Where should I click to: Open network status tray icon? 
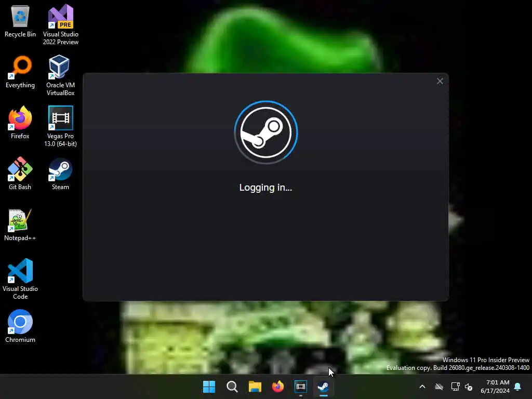(455, 387)
